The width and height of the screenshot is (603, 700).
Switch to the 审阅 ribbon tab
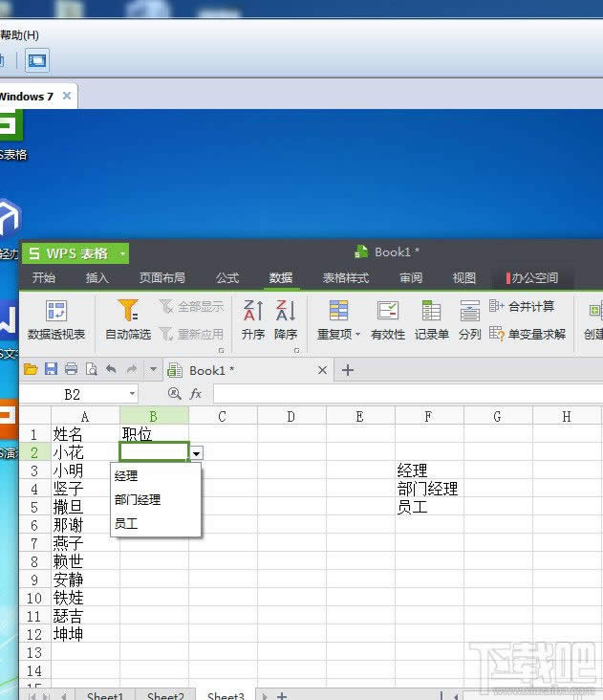[x=411, y=277]
